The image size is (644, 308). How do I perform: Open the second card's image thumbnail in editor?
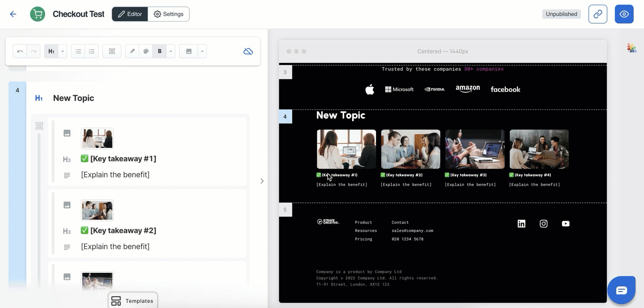coord(97,210)
